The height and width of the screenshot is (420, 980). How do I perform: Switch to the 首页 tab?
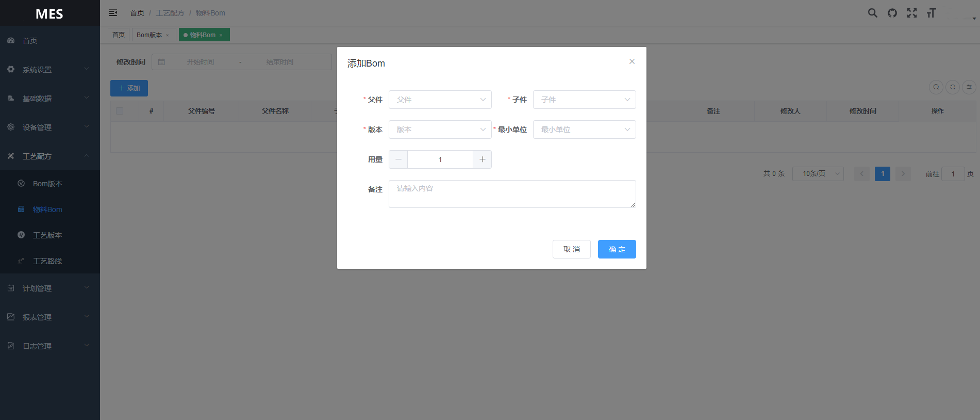(x=119, y=35)
